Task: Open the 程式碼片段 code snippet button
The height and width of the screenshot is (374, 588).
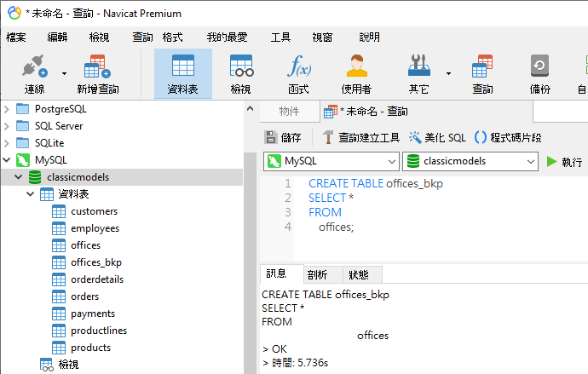Action: coord(508,138)
